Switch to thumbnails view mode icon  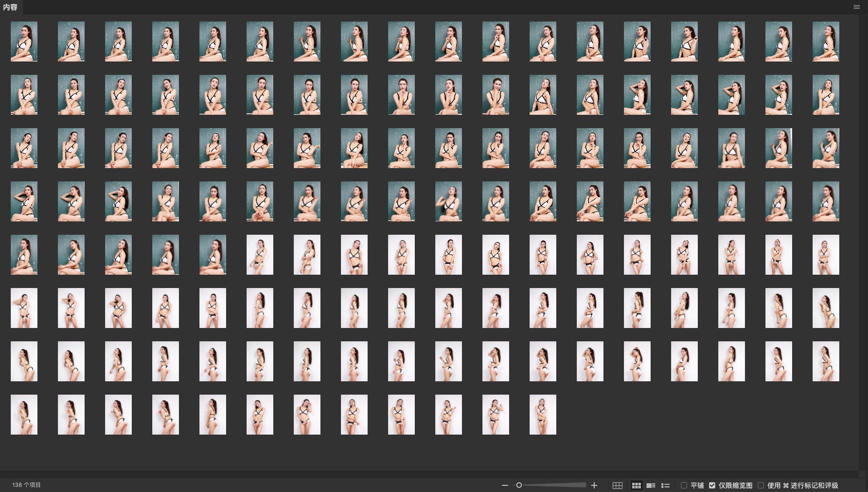point(636,485)
